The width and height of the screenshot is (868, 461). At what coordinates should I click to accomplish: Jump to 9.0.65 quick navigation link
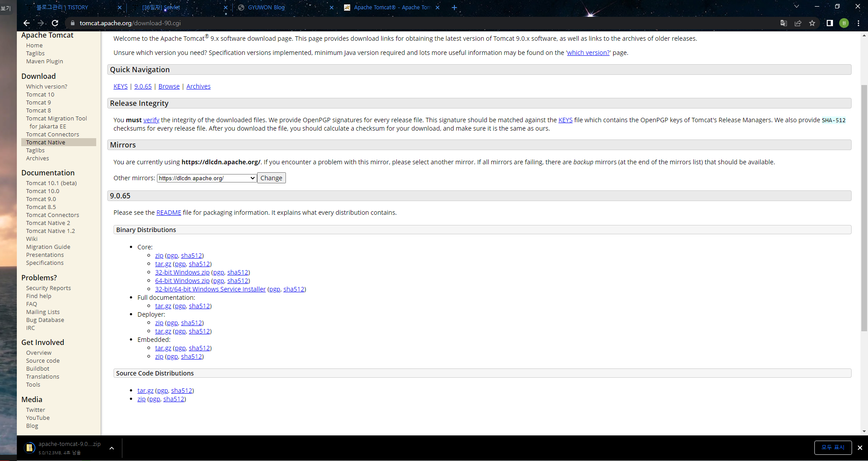[x=143, y=86]
